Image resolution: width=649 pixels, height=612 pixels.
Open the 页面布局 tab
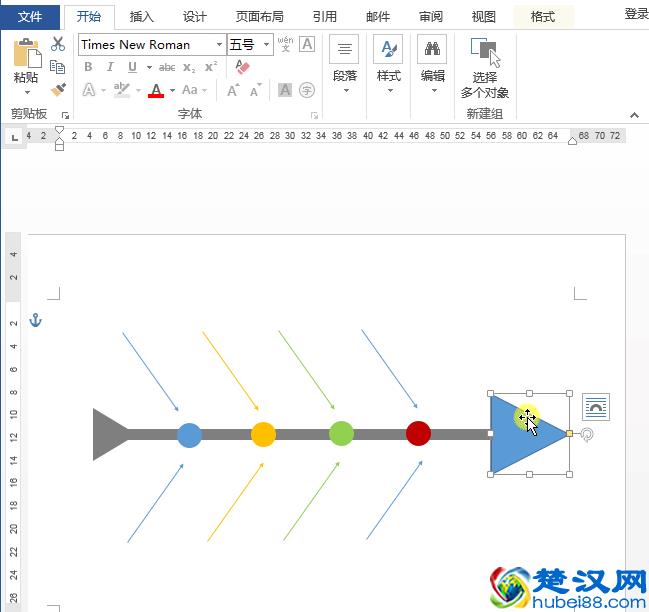click(x=259, y=16)
